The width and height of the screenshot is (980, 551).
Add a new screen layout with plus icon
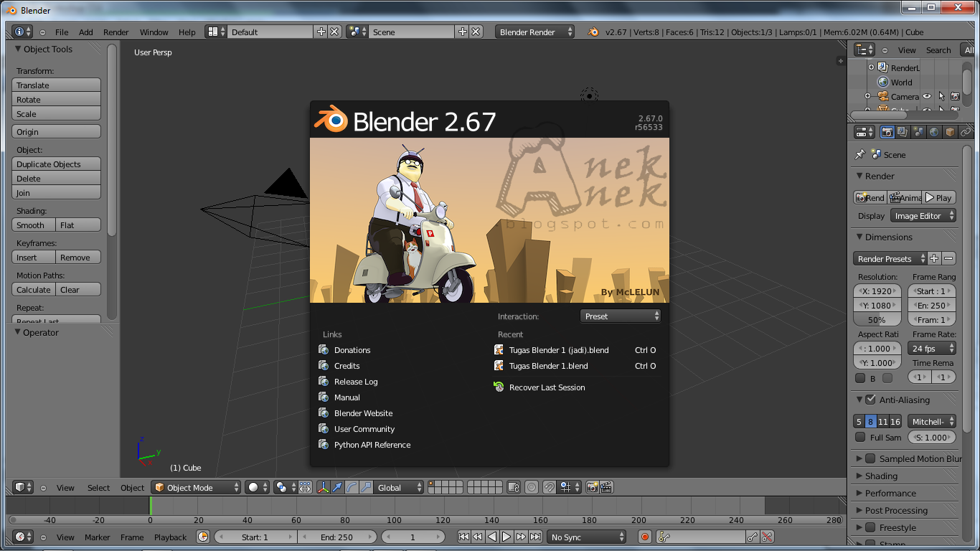coord(321,32)
